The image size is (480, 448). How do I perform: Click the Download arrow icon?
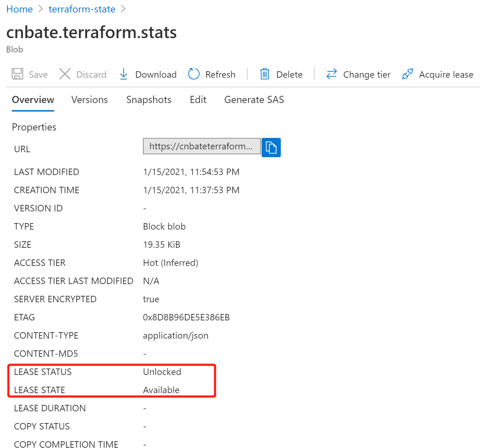(124, 74)
